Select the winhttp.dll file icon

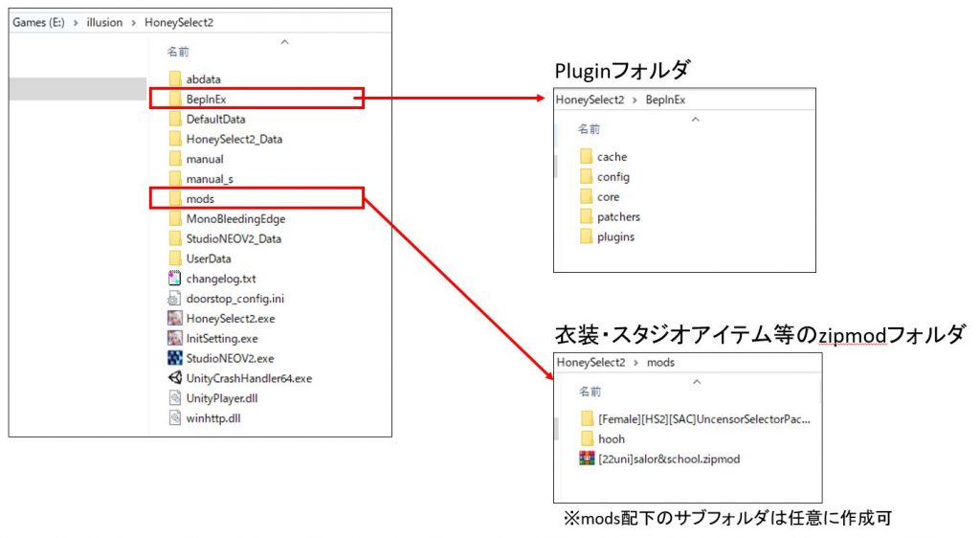pos(175,418)
